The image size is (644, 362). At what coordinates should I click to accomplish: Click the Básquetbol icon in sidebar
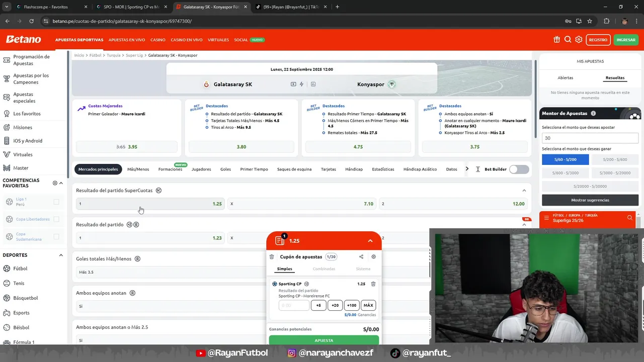coord(7,298)
